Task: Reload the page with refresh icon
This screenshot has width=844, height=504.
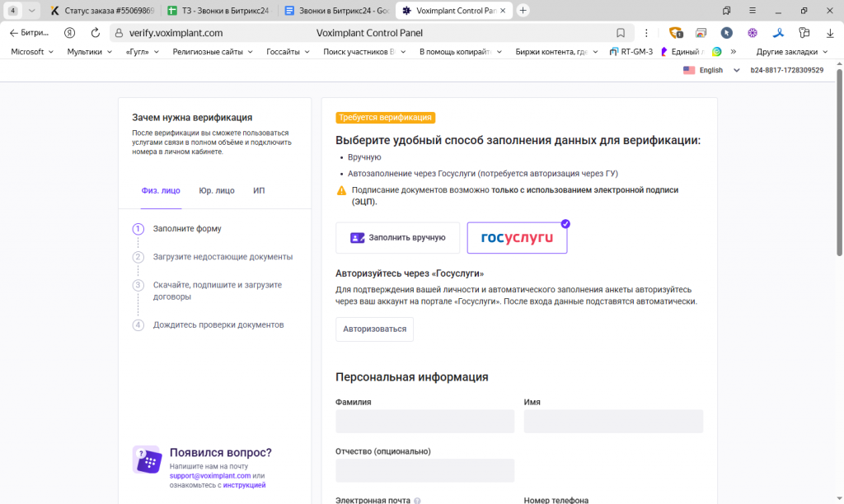Action: tap(96, 33)
